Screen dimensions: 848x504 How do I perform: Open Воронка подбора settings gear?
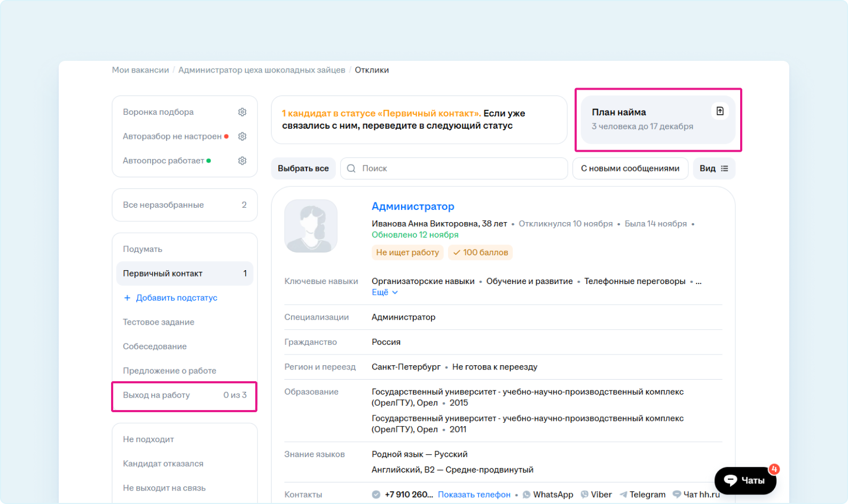(x=242, y=112)
